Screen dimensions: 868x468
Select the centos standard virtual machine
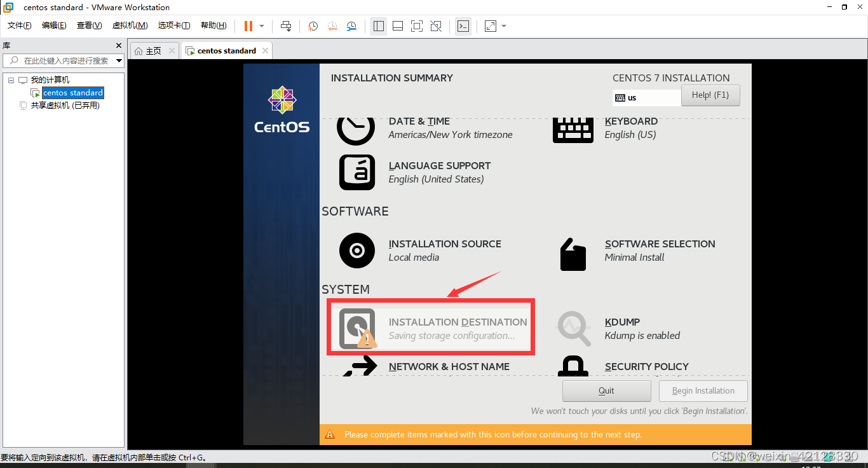pyautogui.click(x=72, y=92)
